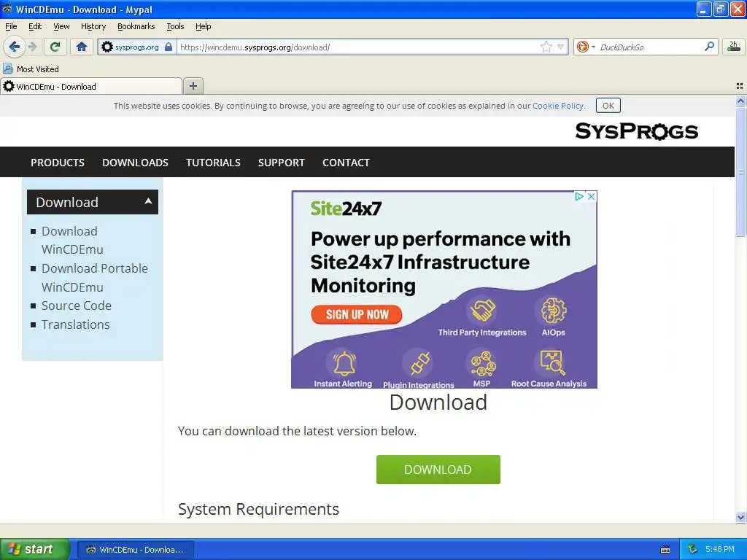The width and height of the screenshot is (747, 560).
Task: Click the System Requirements heading
Action: (x=259, y=509)
